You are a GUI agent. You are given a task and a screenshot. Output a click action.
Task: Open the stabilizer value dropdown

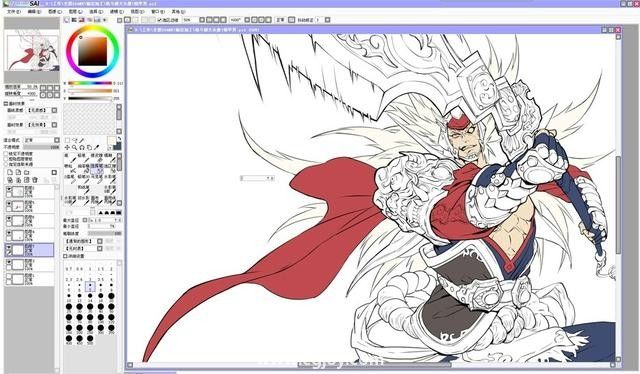[x=327, y=20]
